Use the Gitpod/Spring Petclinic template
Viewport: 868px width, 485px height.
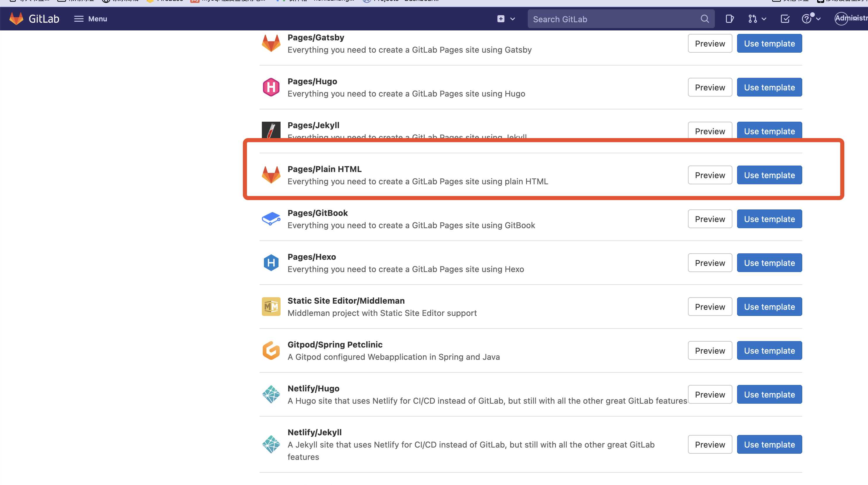(769, 350)
